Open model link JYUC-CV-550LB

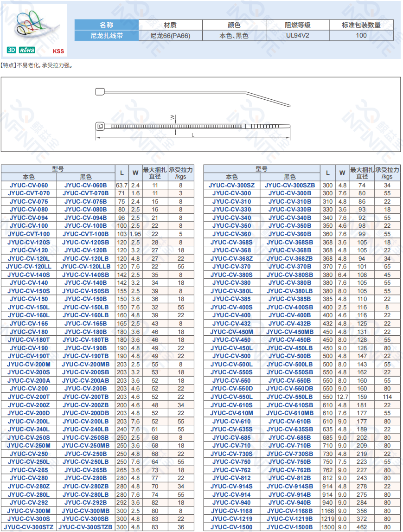pos(290,397)
